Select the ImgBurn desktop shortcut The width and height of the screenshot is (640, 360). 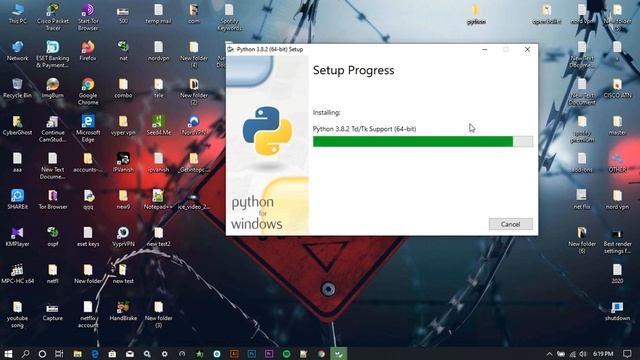tap(53, 88)
